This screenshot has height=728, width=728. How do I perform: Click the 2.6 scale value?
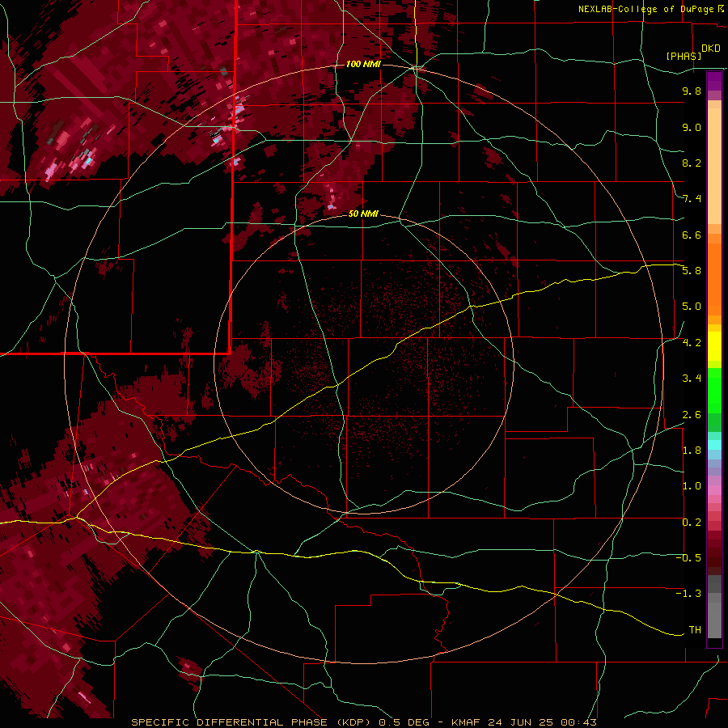click(x=692, y=415)
